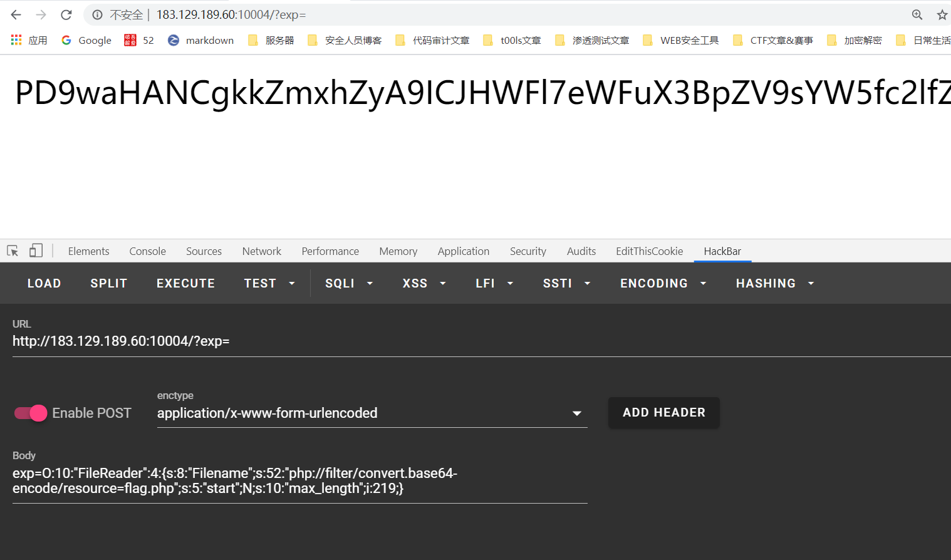The image size is (951, 560).
Task: Expand the SSTI dropdown menu
Action: (x=566, y=283)
